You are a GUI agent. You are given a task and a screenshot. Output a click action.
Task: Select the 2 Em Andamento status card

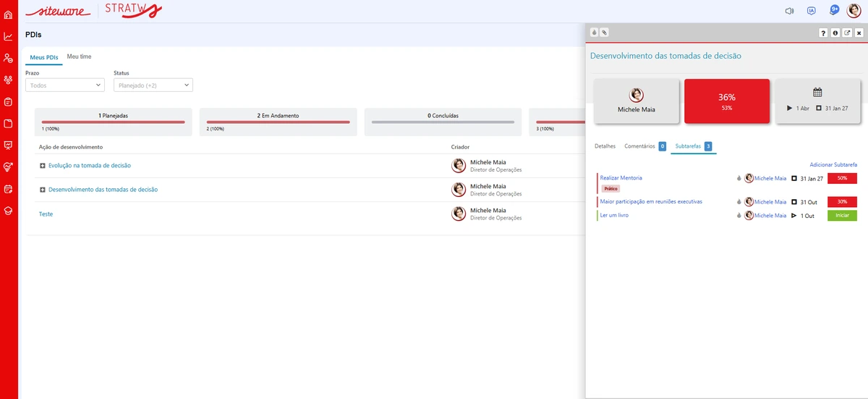278,122
